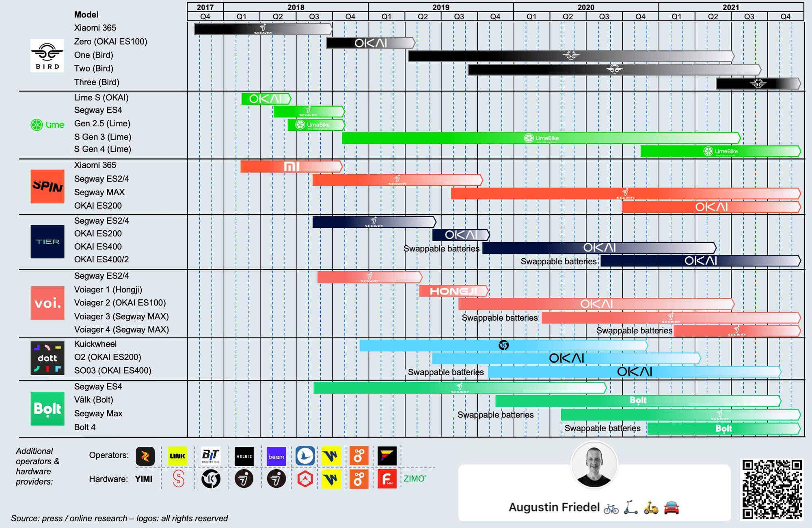Image resolution: width=812 pixels, height=528 pixels.
Task: Click the yellow W logo in Hardware row
Action: [331, 479]
